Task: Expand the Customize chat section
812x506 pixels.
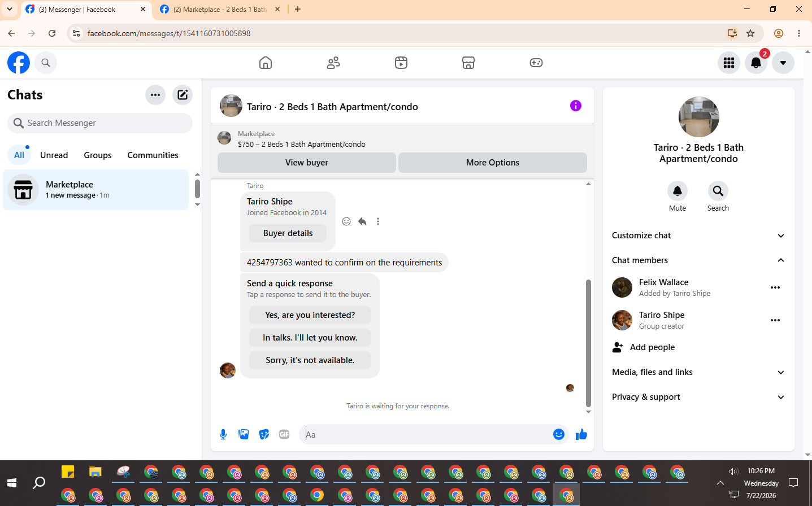Action: pyautogui.click(x=698, y=235)
